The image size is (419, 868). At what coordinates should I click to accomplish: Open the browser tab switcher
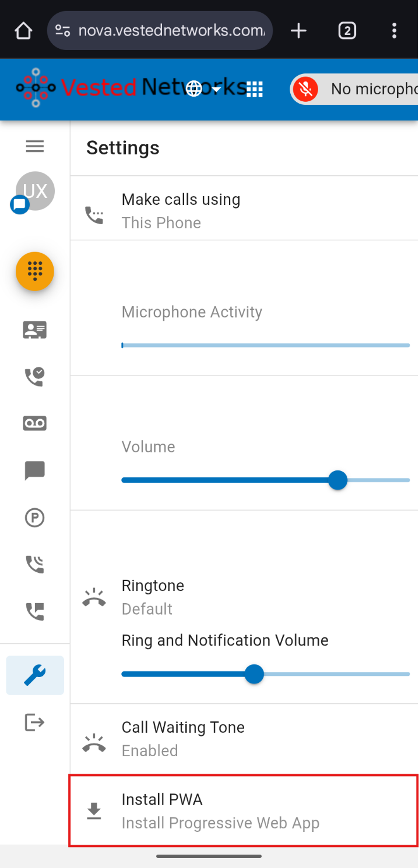click(347, 30)
